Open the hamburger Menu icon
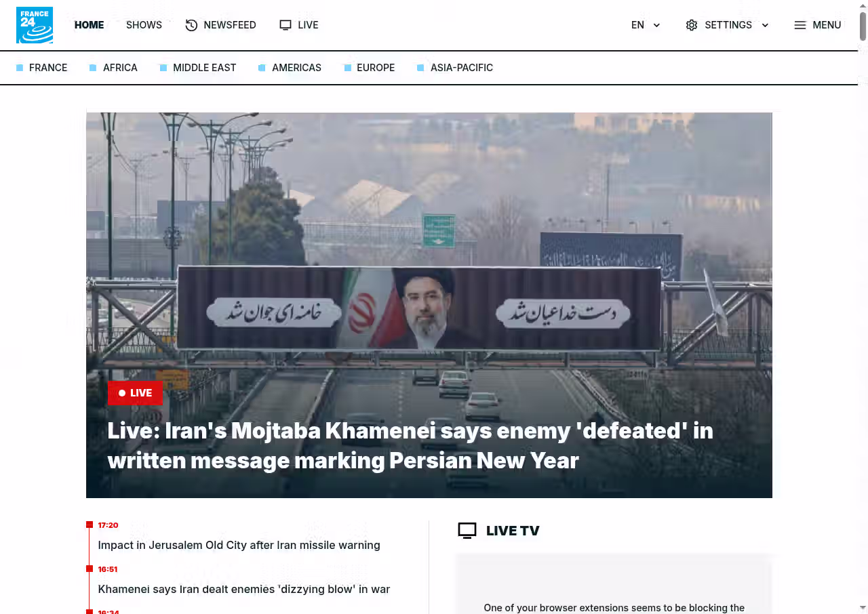The image size is (868, 614). click(800, 25)
